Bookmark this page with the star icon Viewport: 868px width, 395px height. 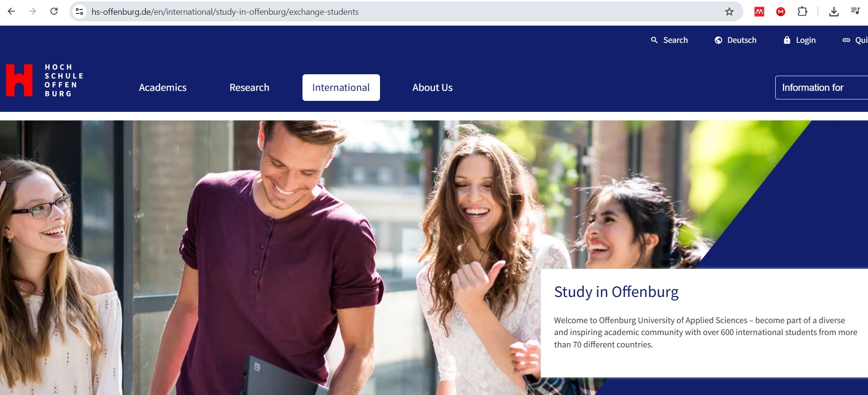[729, 11]
